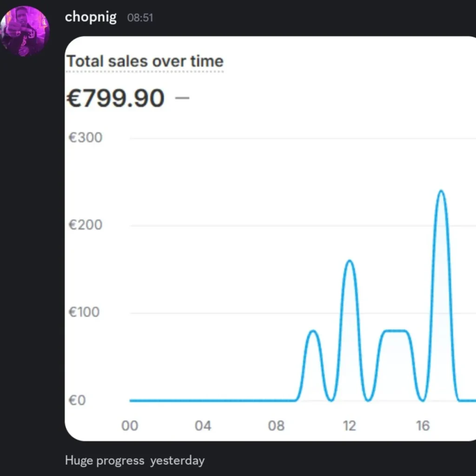Open the chopnig username profile
This screenshot has width=476, height=476.
click(x=91, y=17)
